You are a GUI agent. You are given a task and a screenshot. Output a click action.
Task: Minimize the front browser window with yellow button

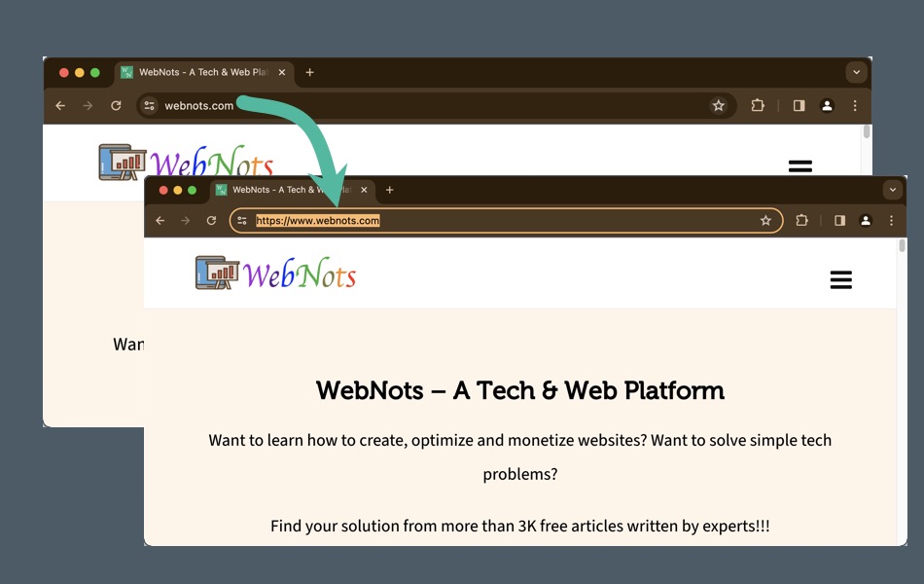tap(177, 190)
